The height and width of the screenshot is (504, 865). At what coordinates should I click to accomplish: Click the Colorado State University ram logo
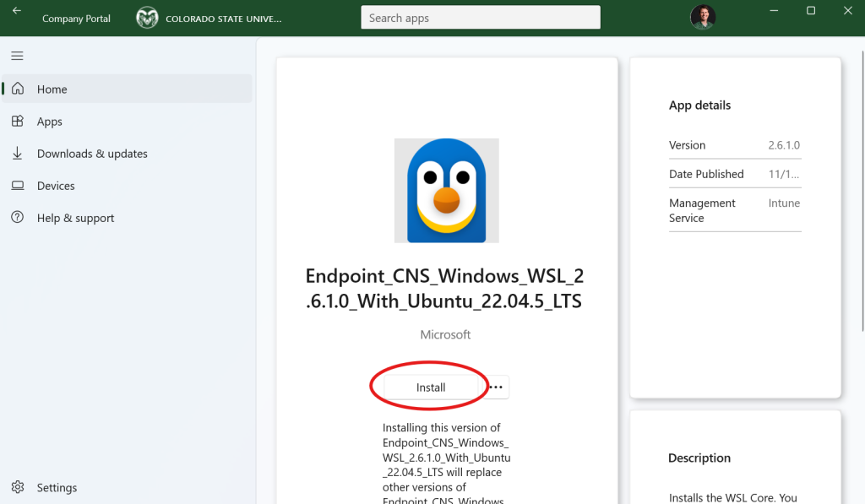tap(147, 18)
